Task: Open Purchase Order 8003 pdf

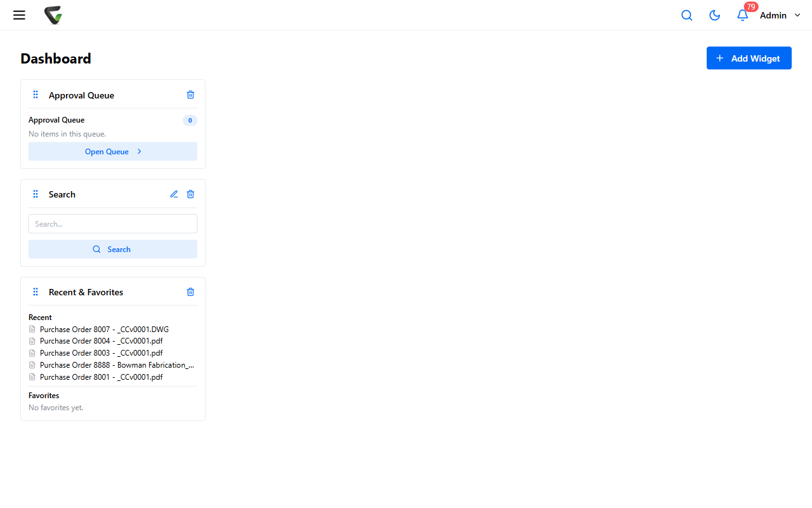Action: [x=101, y=352]
